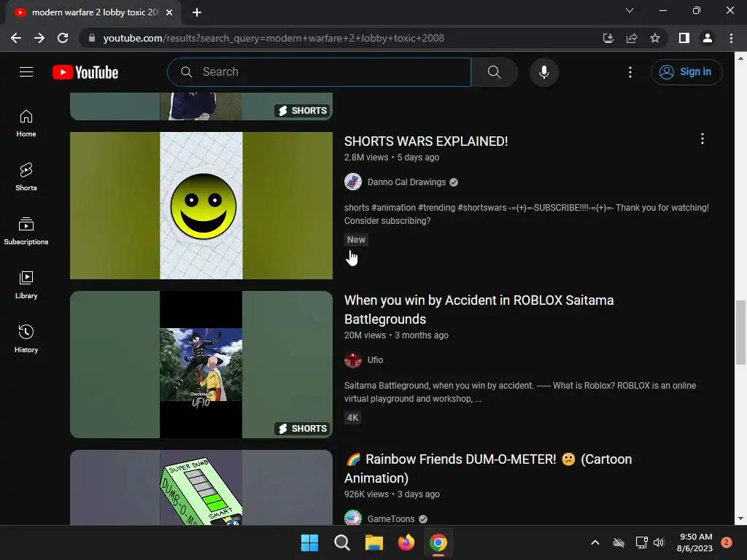This screenshot has width=747, height=560.
Task: Go back in browser history
Action: pyautogui.click(x=16, y=38)
